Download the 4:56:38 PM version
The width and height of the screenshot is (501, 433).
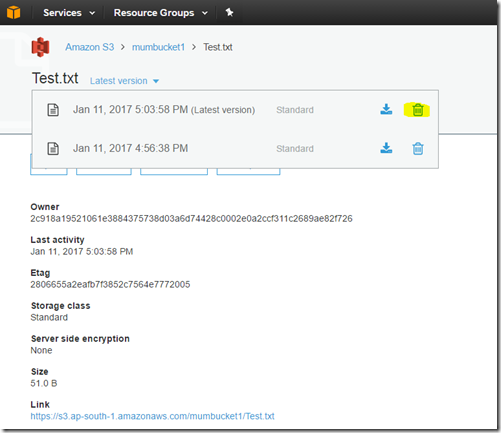386,148
